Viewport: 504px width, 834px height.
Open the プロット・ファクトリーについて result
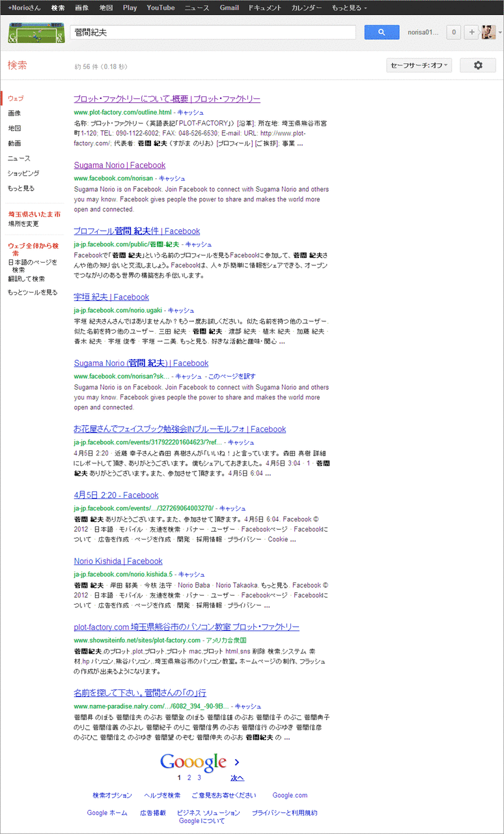click(x=167, y=99)
